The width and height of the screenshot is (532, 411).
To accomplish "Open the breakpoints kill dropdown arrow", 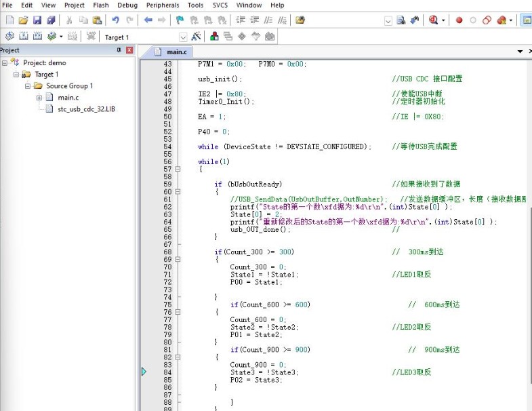I will 511,20.
